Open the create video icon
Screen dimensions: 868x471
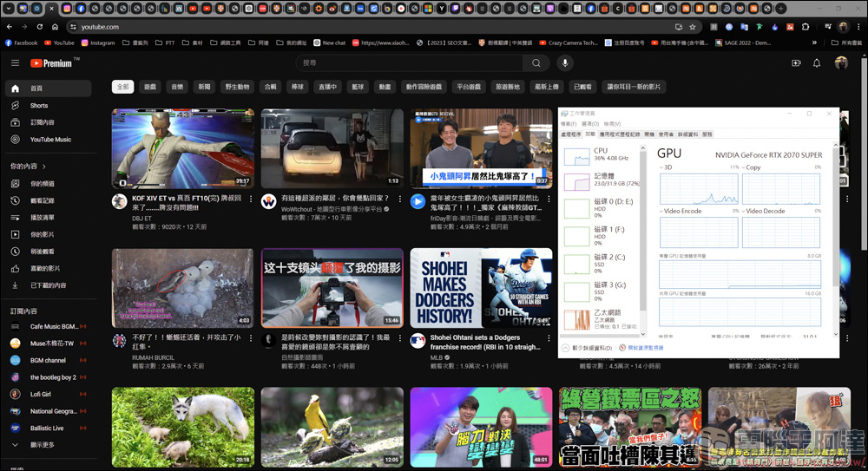click(x=796, y=63)
